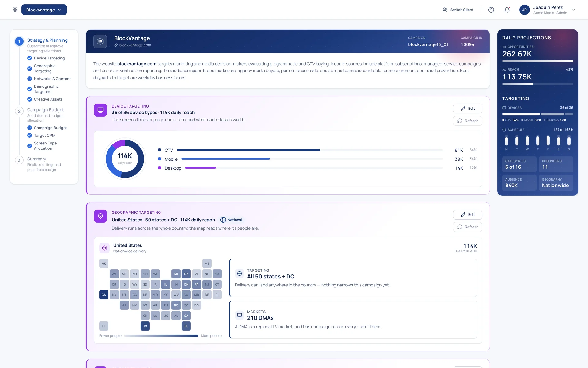588x368 pixels.
Task: Open Creative Assets sidebar item
Action: [x=48, y=99]
